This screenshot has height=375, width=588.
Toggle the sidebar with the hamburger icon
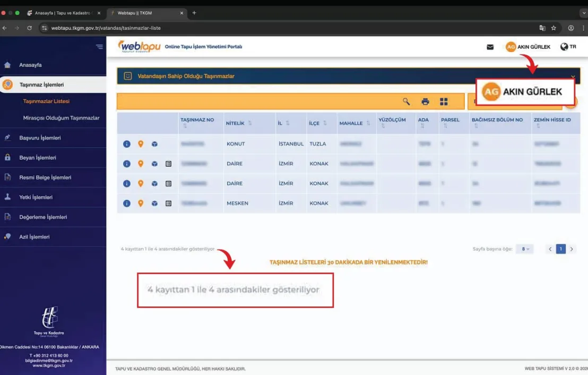(99, 46)
